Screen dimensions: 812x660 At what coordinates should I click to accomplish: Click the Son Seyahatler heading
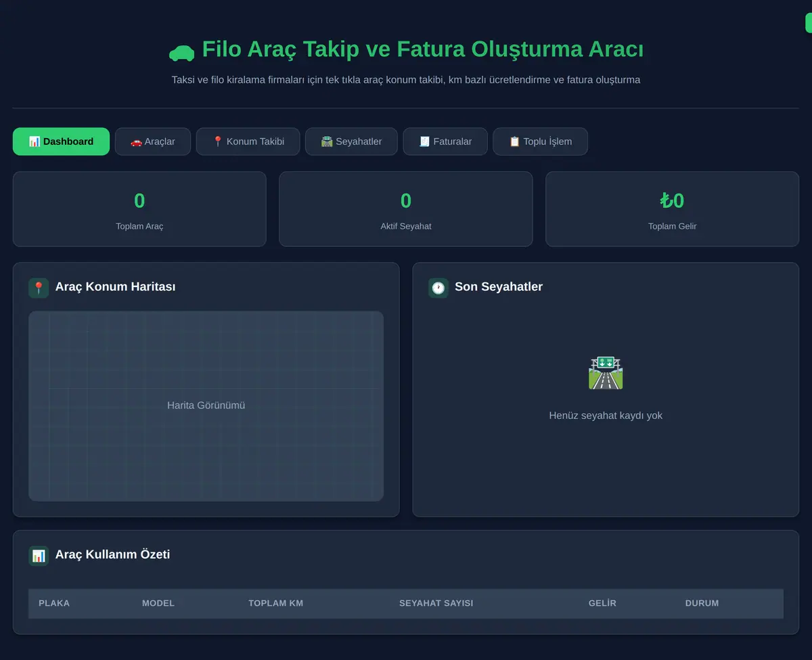coord(499,287)
